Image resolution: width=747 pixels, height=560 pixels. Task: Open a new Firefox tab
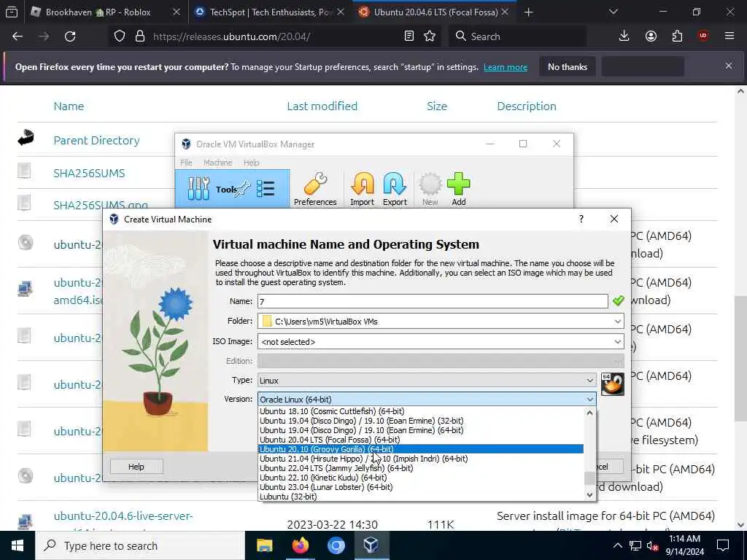point(528,12)
